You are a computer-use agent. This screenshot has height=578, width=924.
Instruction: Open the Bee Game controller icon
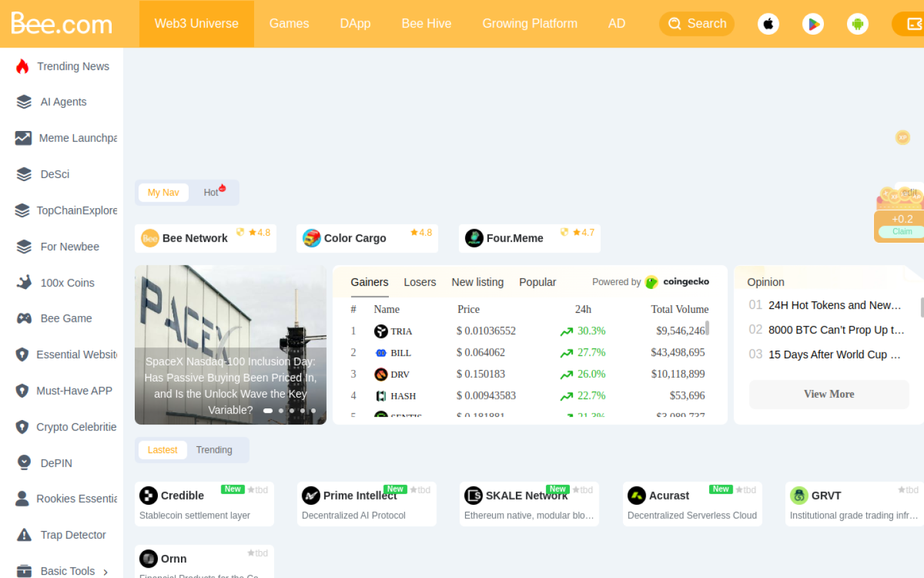coord(24,319)
